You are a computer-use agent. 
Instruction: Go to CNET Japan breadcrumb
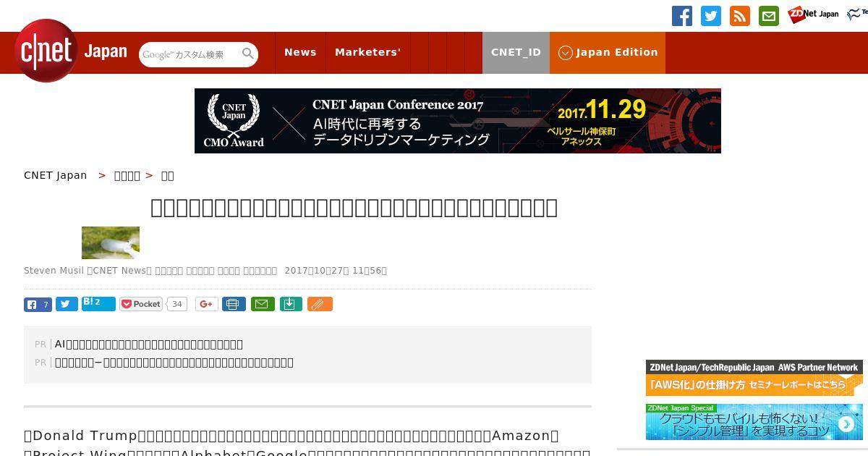tap(56, 175)
